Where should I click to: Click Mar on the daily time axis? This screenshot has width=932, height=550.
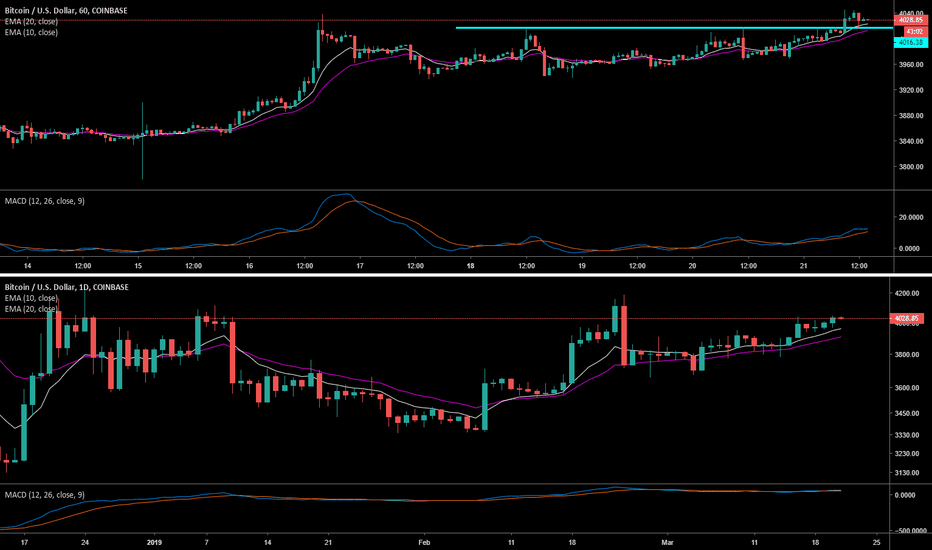coord(667,542)
